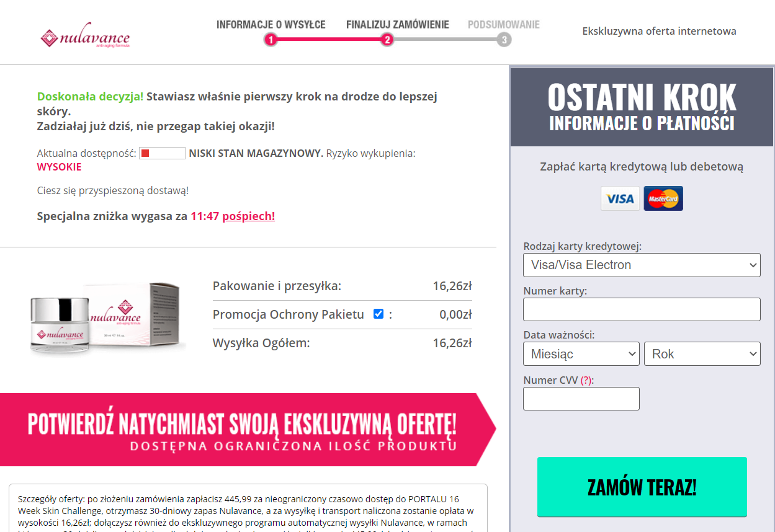Click step 1 circle in progress bar
The image size is (775, 532).
point(271,40)
